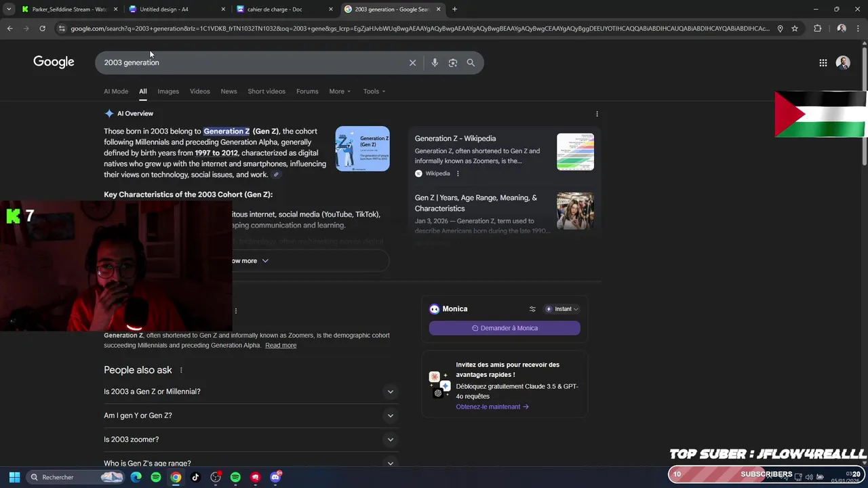Screen dimensions: 868x488
Task: Open Wikipedia result chart thumbnail
Action: [575, 152]
